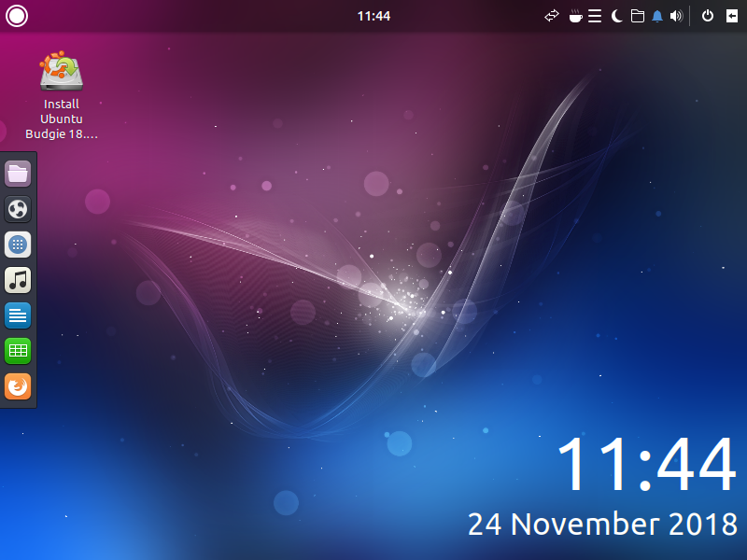Open the document writer from dock
The image size is (747, 560).
(18, 315)
